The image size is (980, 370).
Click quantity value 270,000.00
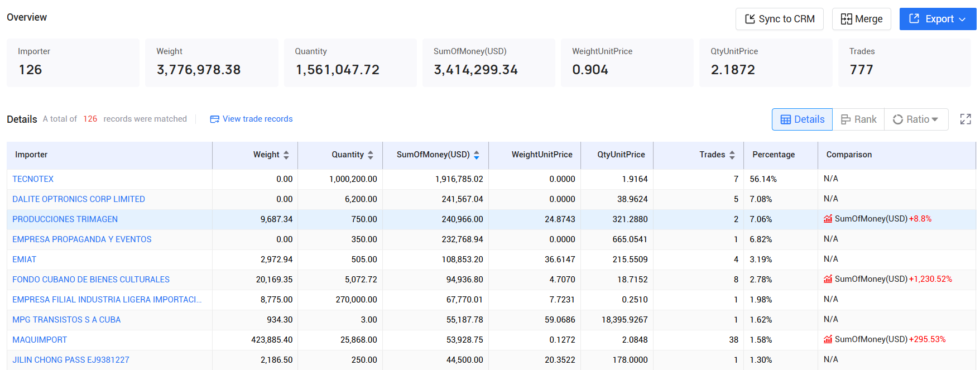(x=356, y=300)
